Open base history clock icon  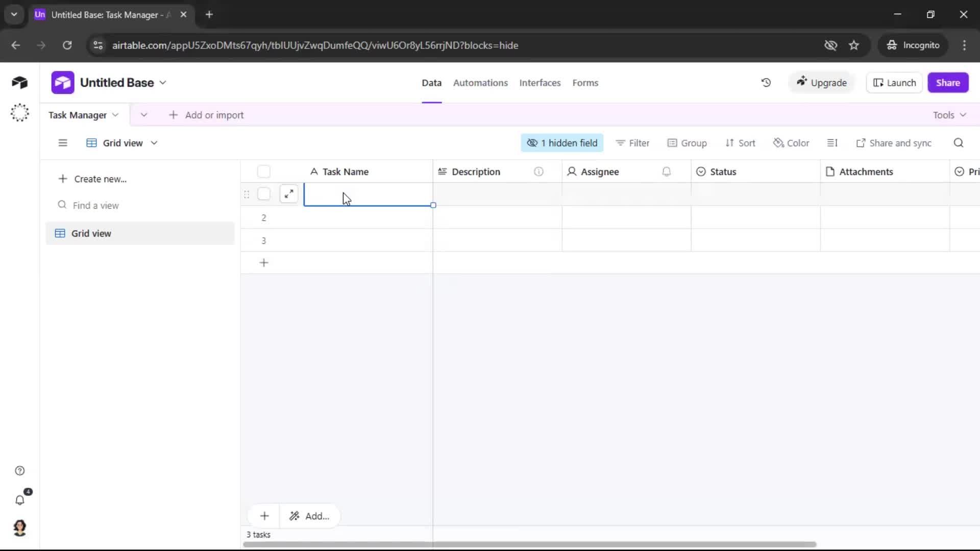pyautogui.click(x=766, y=83)
